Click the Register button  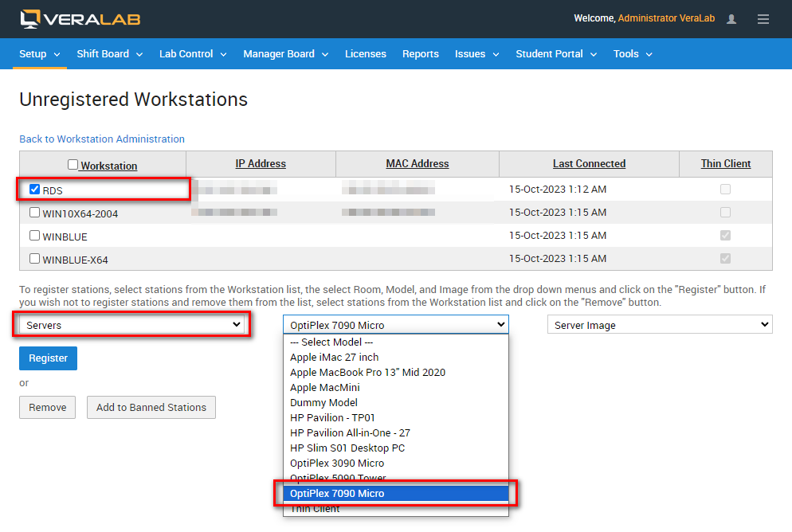pyautogui.click(x=48, y=358)
